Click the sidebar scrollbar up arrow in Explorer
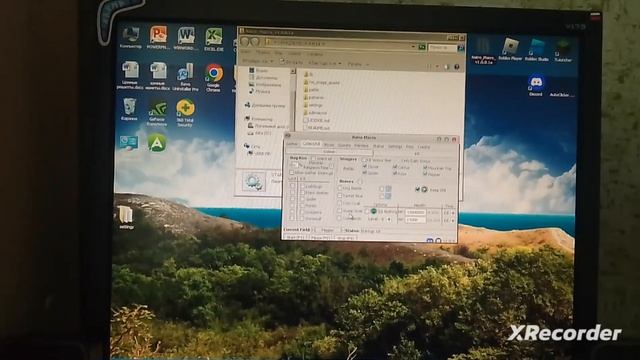 [x=293, y=71]
